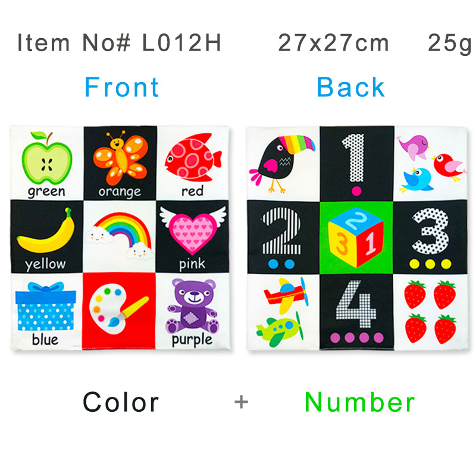Viewport: 476px width, 476px height.
Task: Select the toucan with rainbow beak
Action: tap(281, 163)
